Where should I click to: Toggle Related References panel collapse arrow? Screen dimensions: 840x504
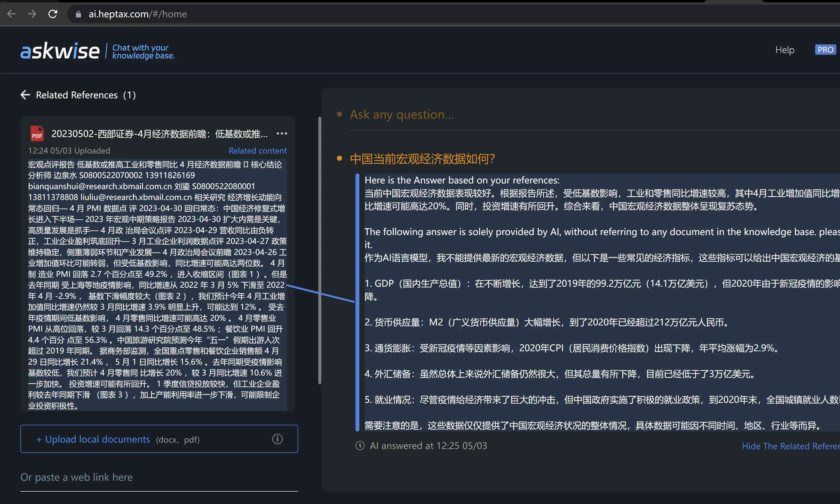pos(25,94)
